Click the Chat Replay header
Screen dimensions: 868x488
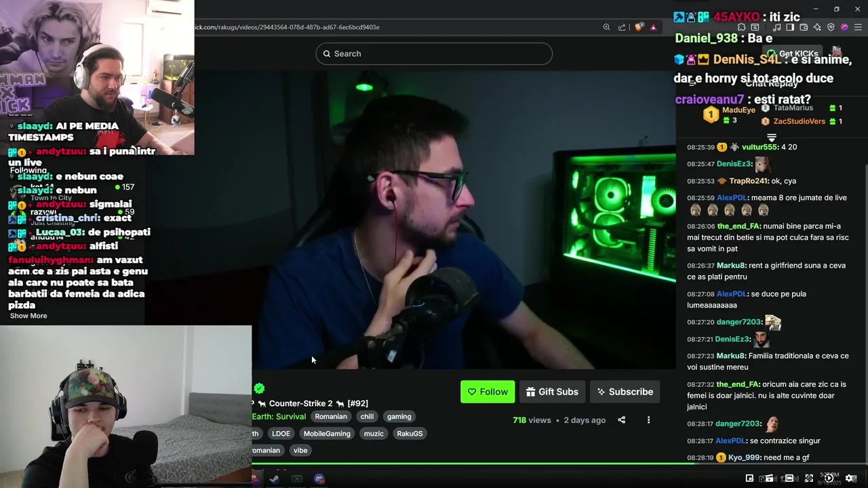click(x=772, y=83)
